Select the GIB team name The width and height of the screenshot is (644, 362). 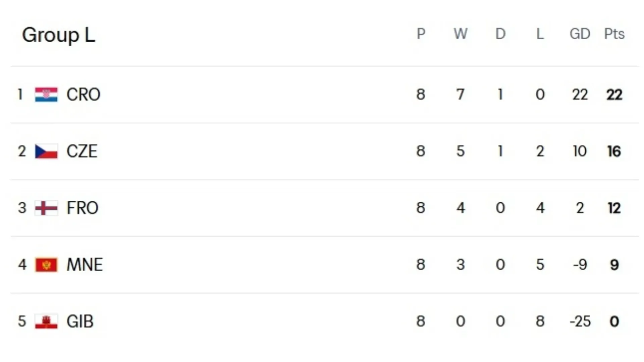[x=80, y=321]
